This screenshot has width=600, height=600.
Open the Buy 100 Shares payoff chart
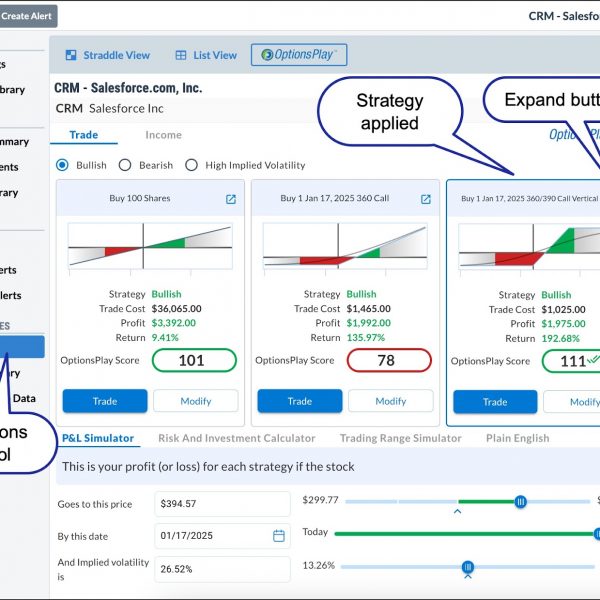pyautogui.click(x=150, y=246)
